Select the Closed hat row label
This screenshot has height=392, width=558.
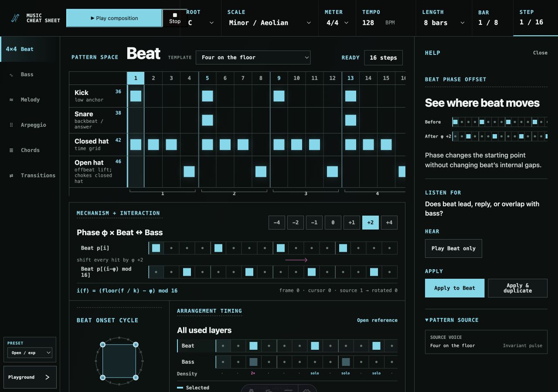(x=98, y=145)
